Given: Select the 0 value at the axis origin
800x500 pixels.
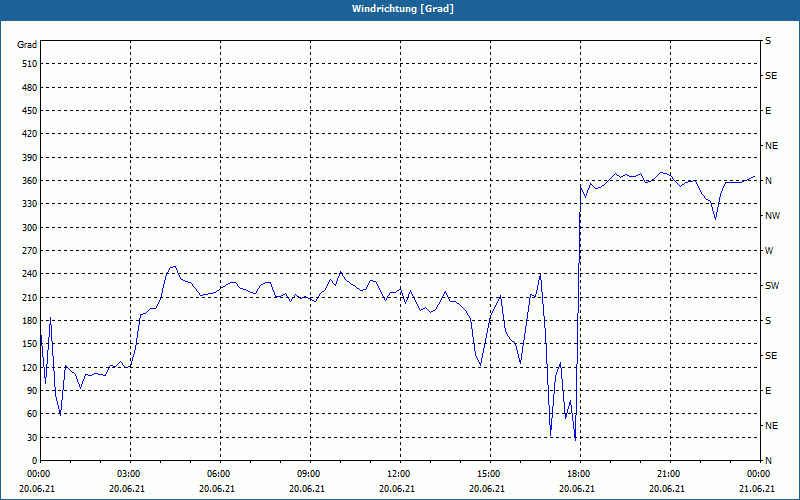Looking at the screenshot, I should pos(35,460).
